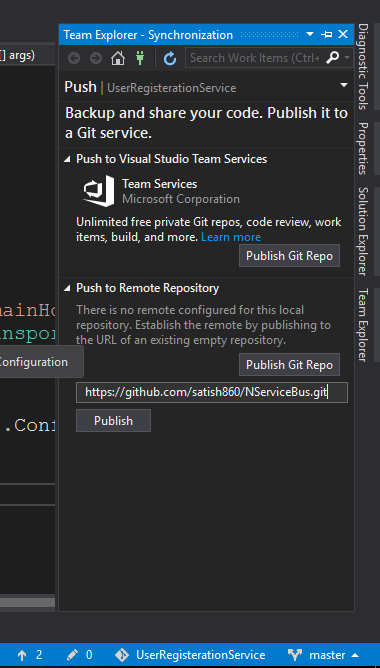Click the search magnifier icon
Viewport: 380px width, 668px height.
333,58
